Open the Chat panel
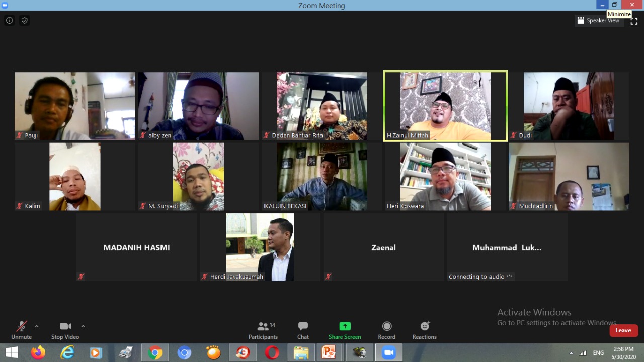Screen dimensions: 644x362 pyautogui.click(x=303, y=330)
